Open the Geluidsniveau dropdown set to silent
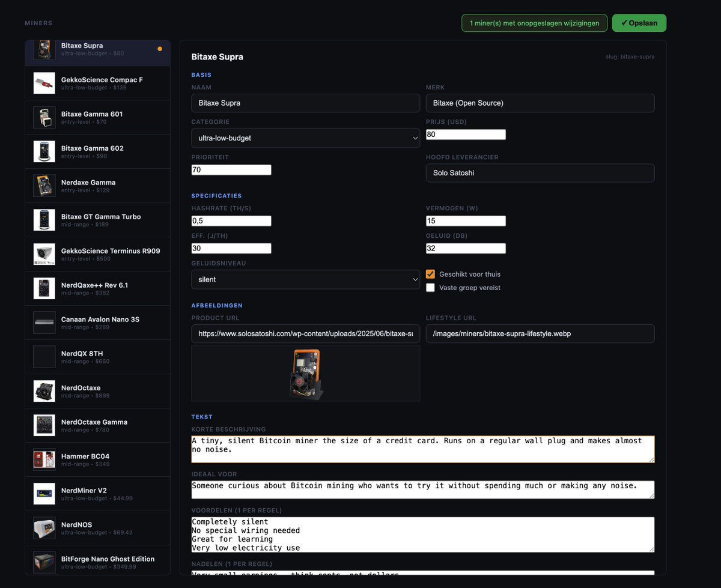Image resolution: width=721 pixels, height=588 pixels. pyautogui.click(x=306, y=279)
